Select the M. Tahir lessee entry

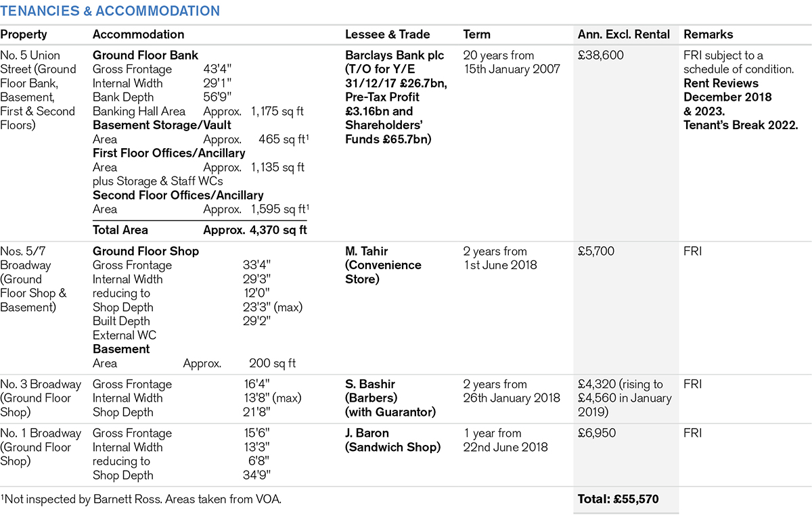369,252
